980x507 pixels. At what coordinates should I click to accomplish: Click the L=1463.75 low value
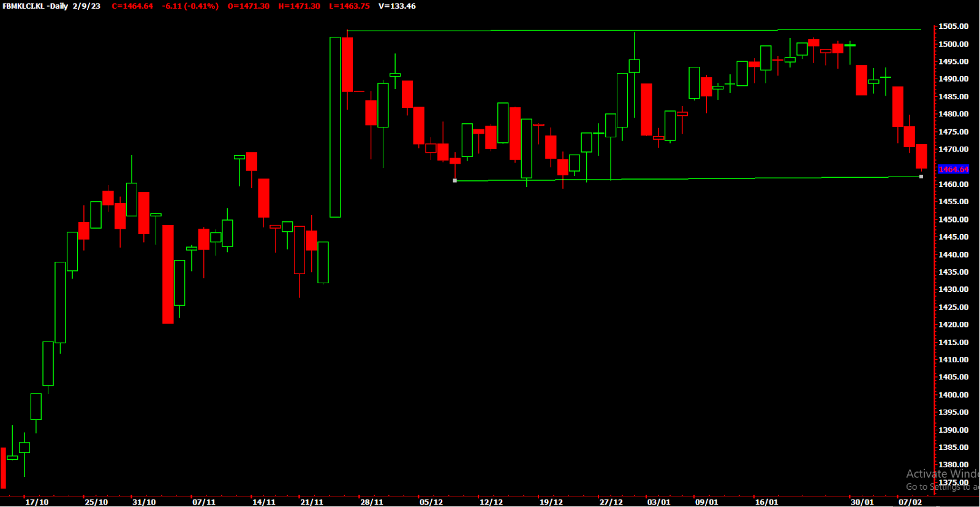(349, 6)
